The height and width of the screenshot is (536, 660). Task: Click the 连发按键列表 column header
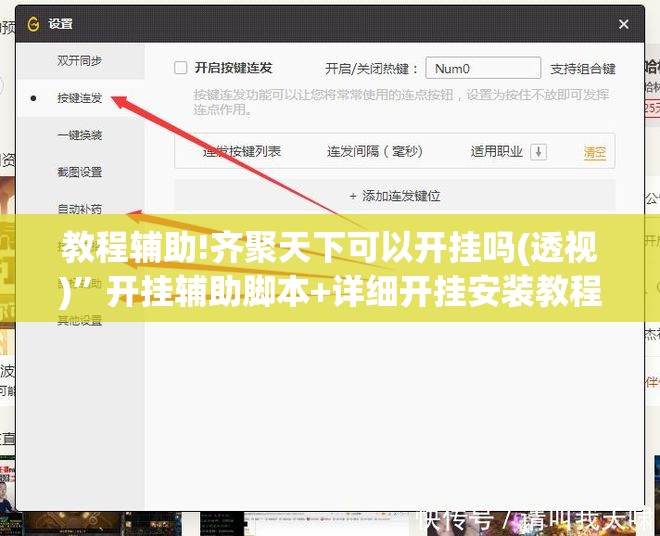tap(242, 151)
